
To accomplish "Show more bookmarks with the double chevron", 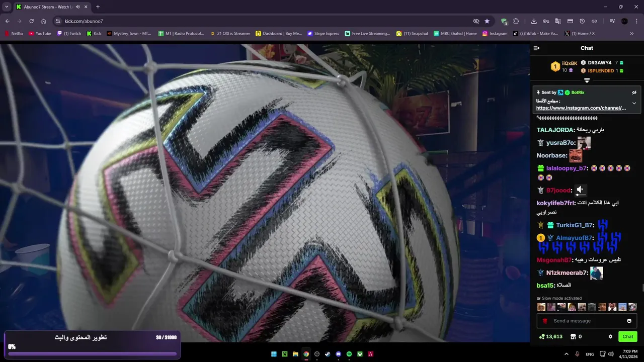I will (x=632, y=34).
